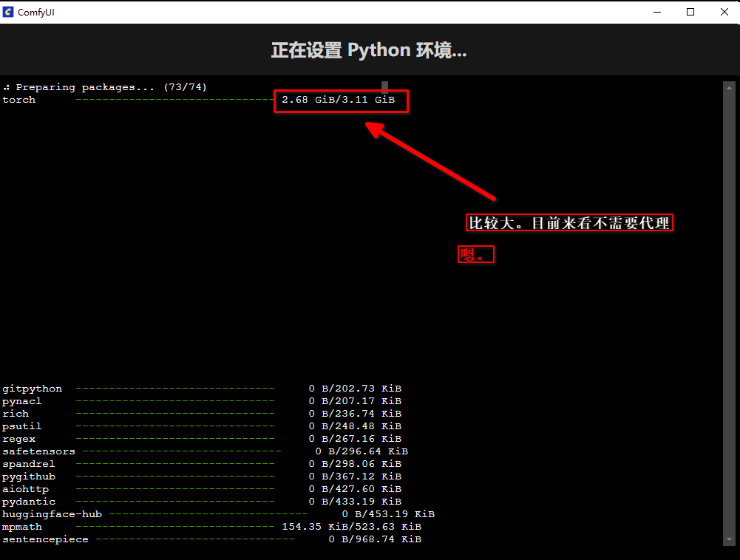Screen dimensions: 740x560
Task: Minimize the ComfyUI installer window
Action: click(657, 11)
